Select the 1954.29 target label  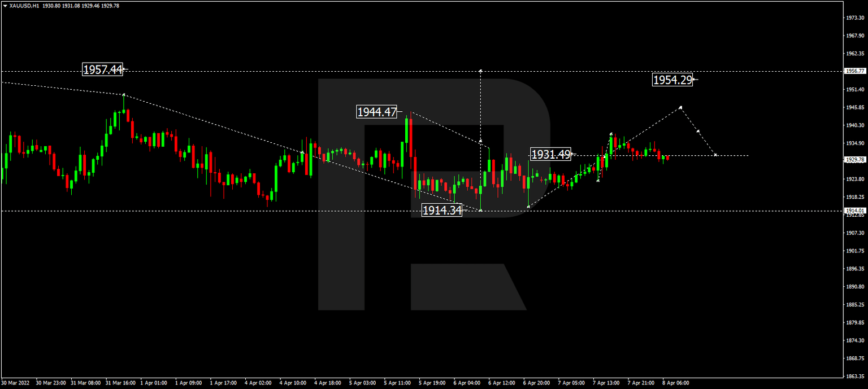pos(674,81)
